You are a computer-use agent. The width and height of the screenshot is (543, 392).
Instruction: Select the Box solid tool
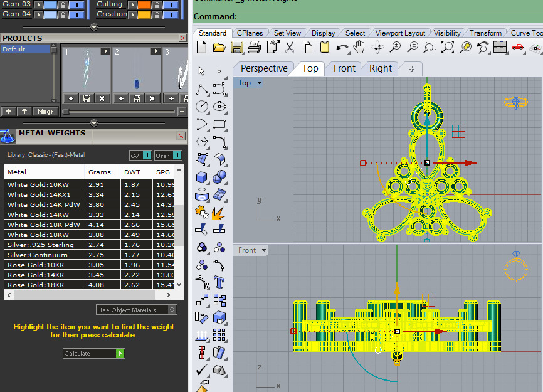click(x=201, y=177)
